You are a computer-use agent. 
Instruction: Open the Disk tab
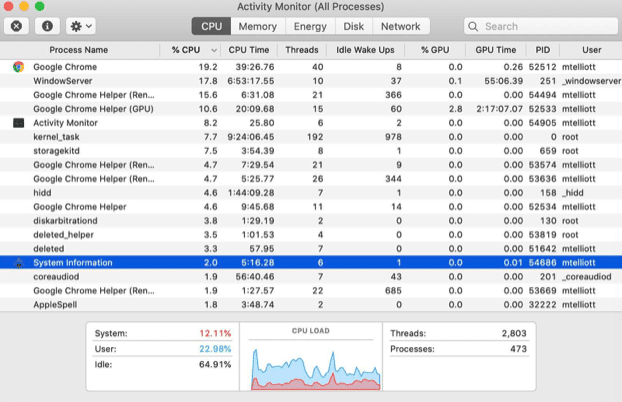coord(353,26)
